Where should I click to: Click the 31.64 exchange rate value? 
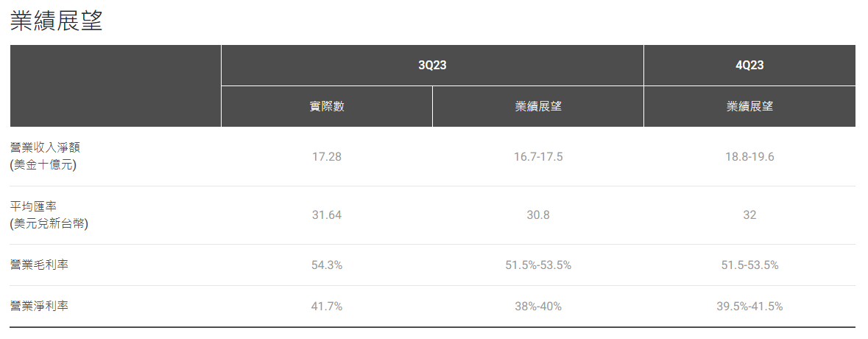point(327,215)
